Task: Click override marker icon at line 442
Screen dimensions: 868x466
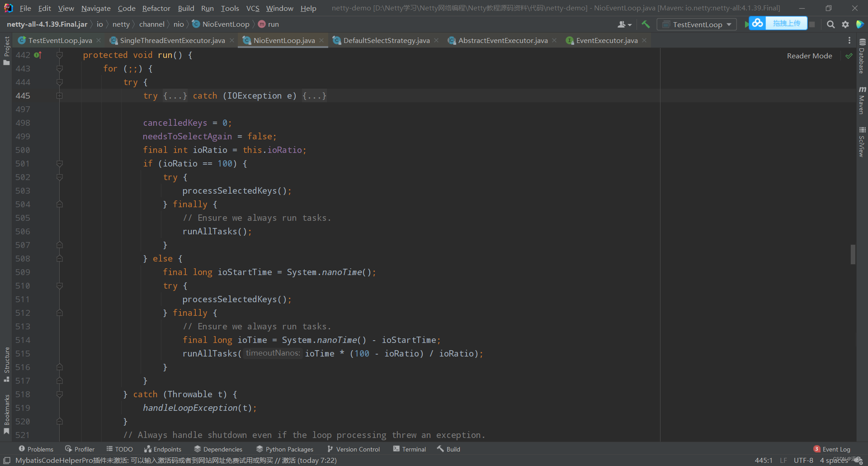Action: pos(38,55)
